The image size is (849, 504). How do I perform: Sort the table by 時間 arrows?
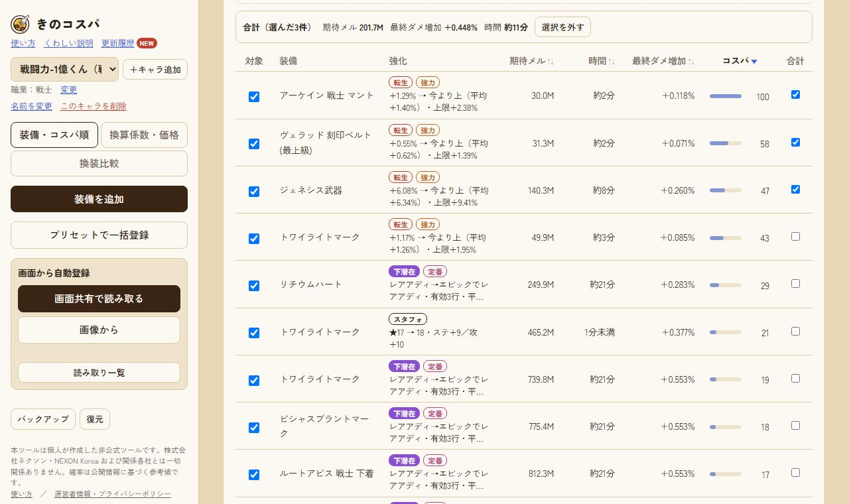(612, 62)
